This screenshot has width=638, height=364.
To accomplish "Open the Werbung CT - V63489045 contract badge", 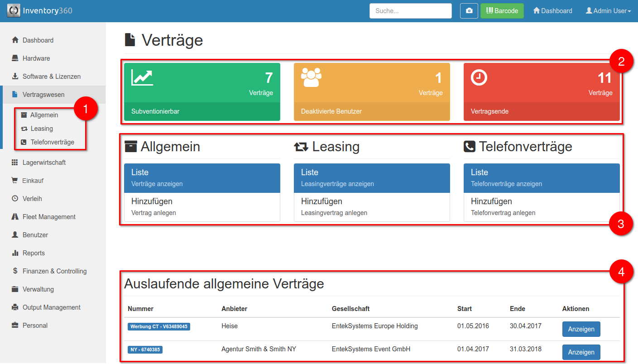I will pos(159,326).
